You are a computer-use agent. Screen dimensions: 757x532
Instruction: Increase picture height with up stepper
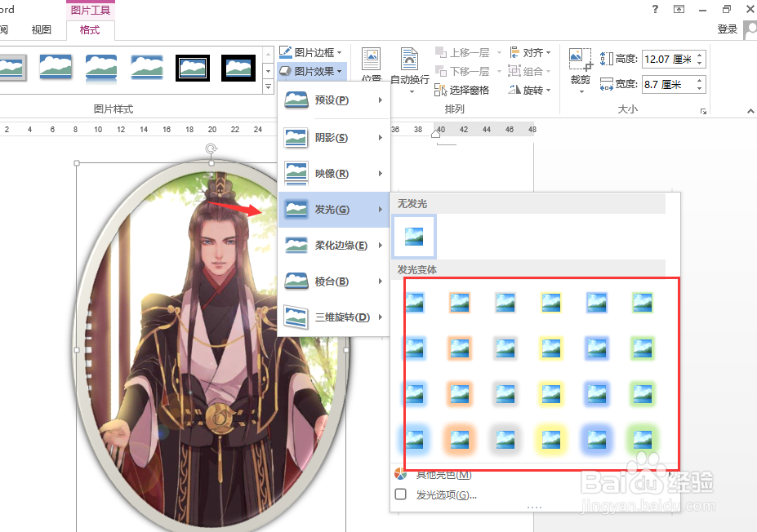click(x=700, y=55)
